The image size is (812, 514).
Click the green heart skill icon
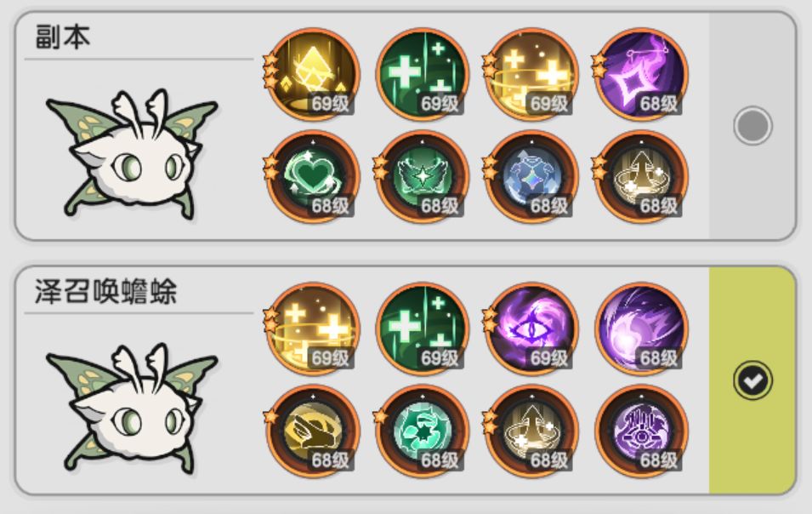point(314,177)
